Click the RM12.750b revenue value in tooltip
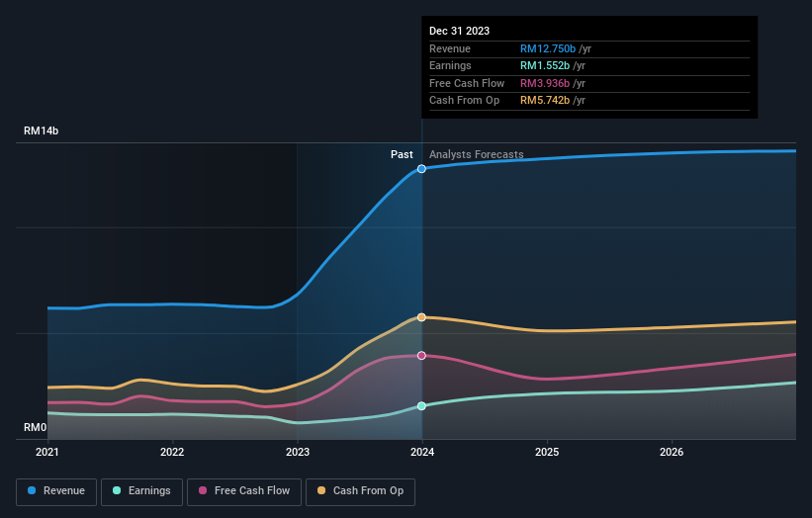The width and height of the screenshot is (812, 518). [548, 48]
